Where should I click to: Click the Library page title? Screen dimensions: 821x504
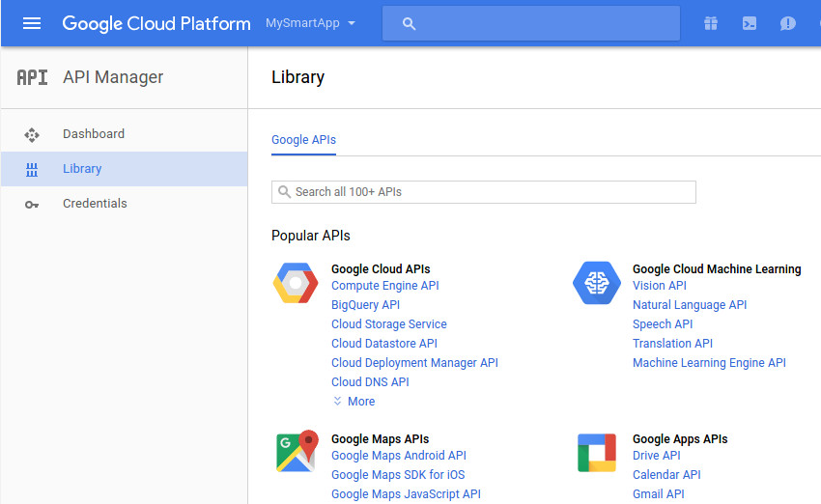[297, 77]
